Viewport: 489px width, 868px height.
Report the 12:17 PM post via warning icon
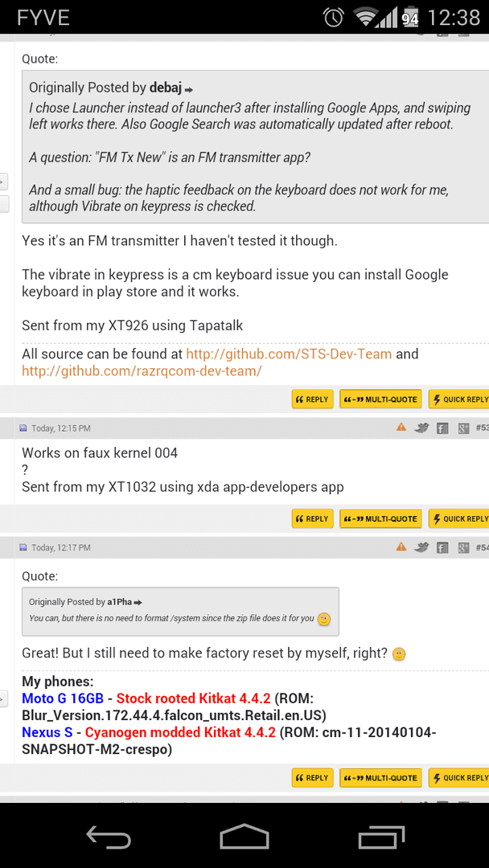pyautogui.click(x=401, y=547)
